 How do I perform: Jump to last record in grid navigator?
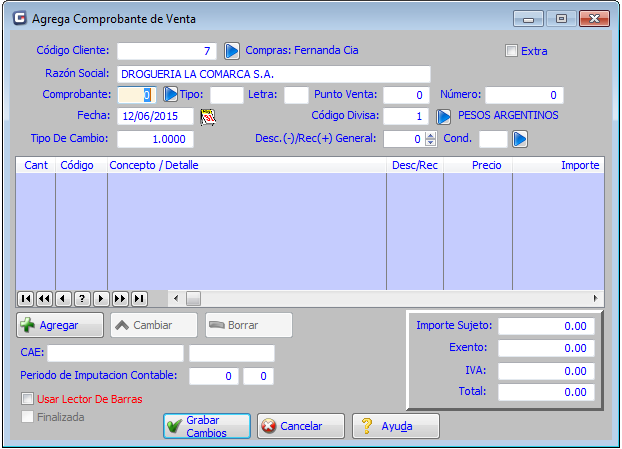tap(139, 298)
